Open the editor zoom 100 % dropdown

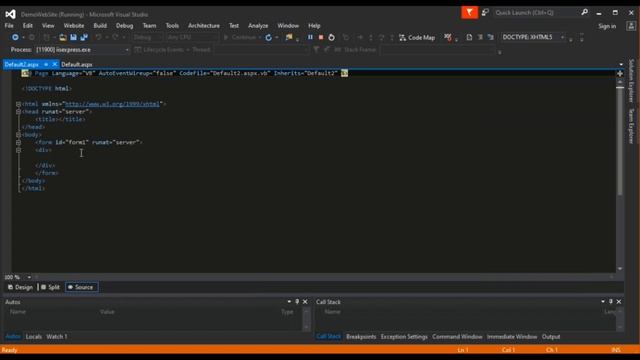pos(29,277)
